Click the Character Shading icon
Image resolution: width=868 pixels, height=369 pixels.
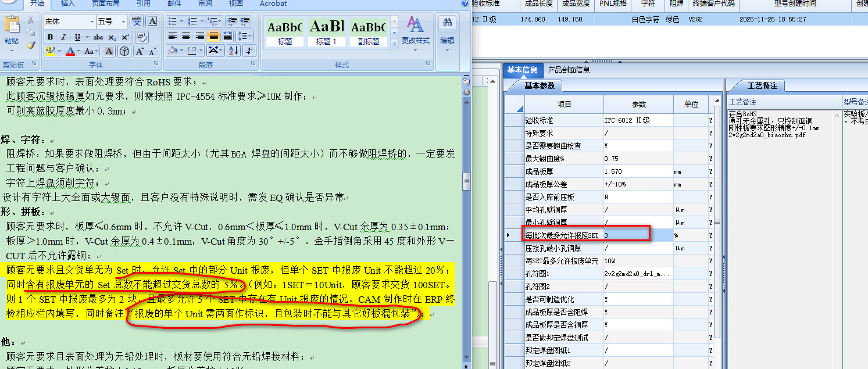pos(109,51)
